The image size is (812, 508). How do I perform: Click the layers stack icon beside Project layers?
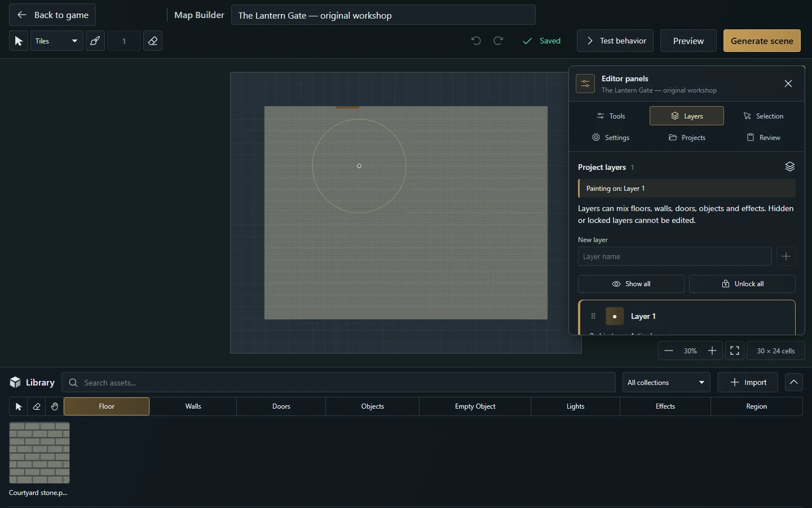click(x=789, y=167)
